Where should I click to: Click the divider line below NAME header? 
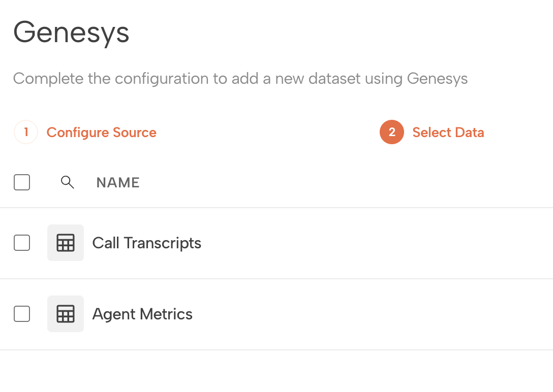coord(276,208)
